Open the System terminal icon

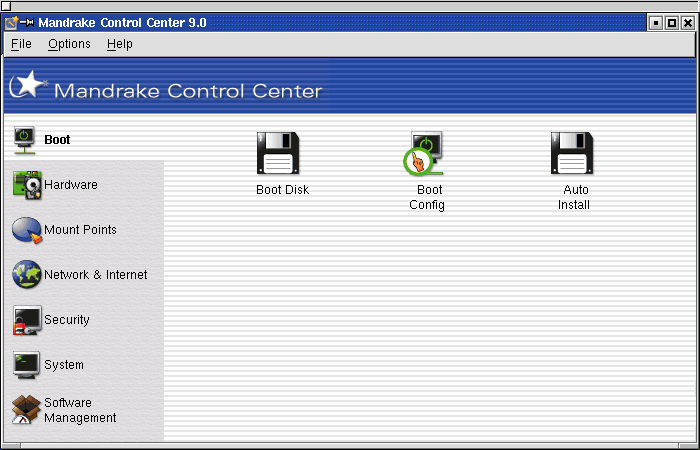click(26, 365)
